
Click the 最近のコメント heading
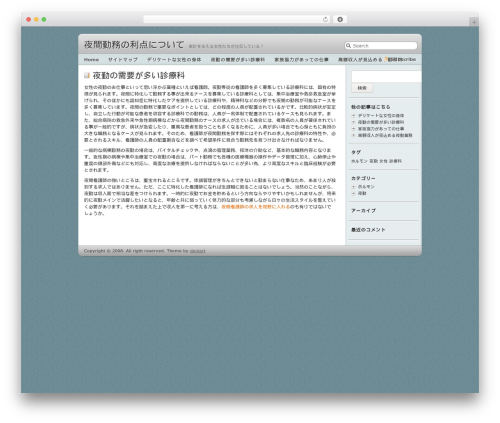pos(368,230)
